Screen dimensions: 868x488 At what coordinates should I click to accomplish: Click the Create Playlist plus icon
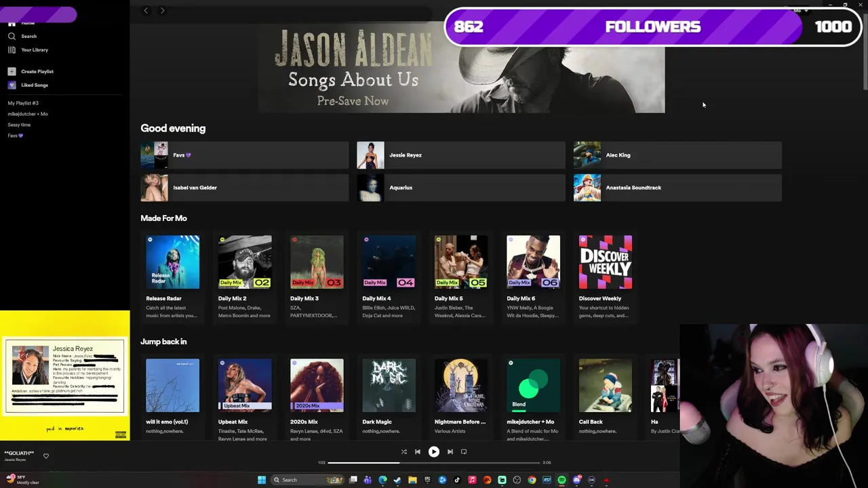click(x=12, y=71)
